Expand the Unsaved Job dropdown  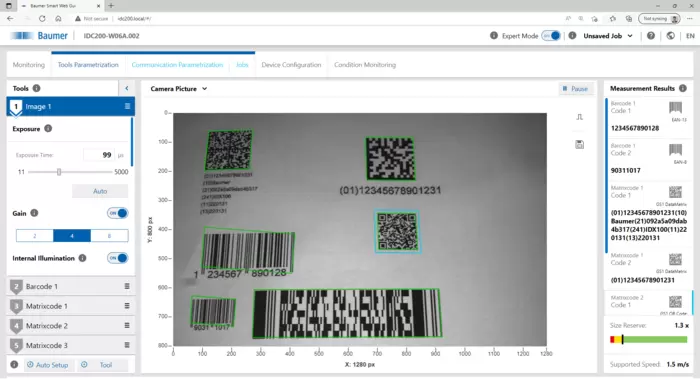pyautogui.click(x=608, y=36)
